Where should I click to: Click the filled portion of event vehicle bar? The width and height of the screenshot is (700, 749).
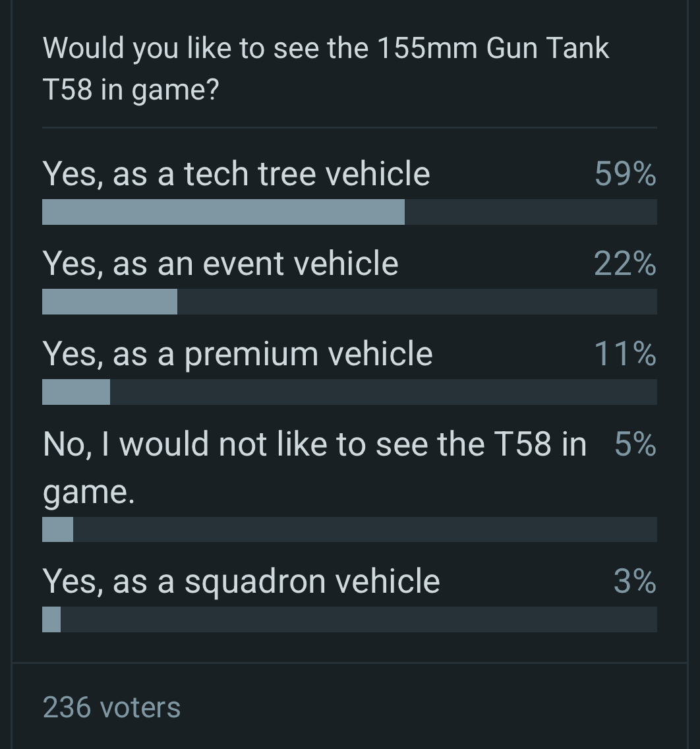[110, 301]
